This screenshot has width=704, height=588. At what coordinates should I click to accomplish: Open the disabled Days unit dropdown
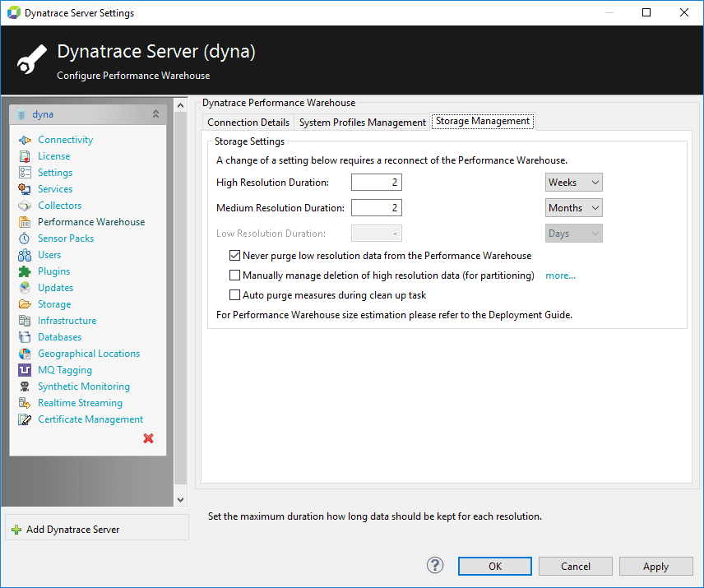(574, 234)
